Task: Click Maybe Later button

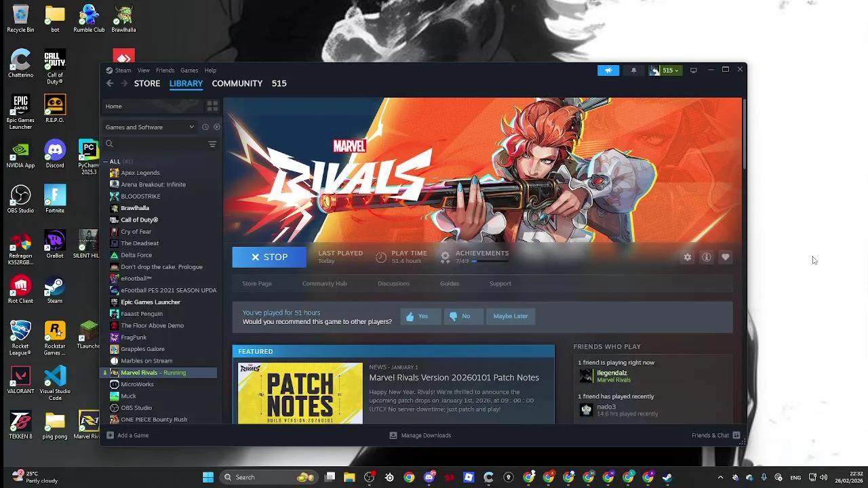Action: 511,317
